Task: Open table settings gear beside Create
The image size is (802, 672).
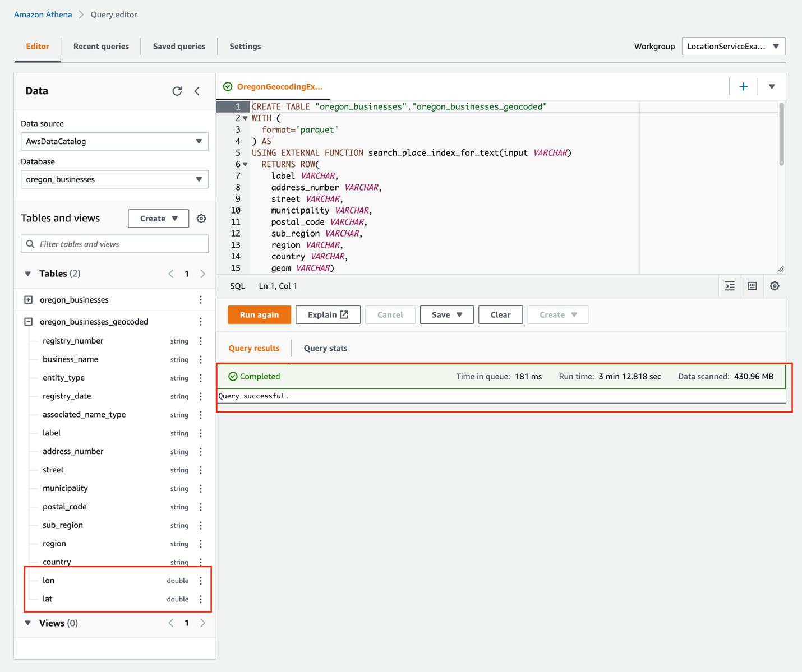Action: coord(201,218)
